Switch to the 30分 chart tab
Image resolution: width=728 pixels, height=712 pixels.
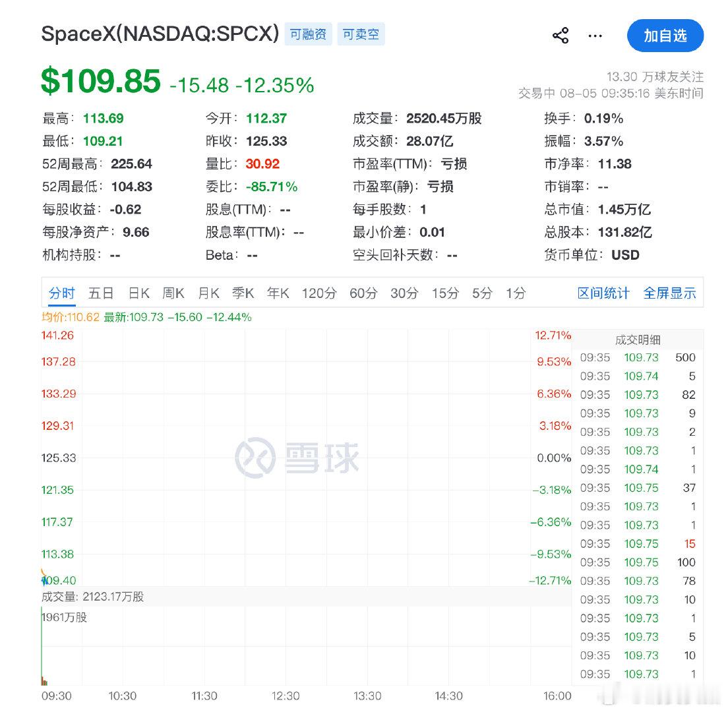tap(404, 293)
